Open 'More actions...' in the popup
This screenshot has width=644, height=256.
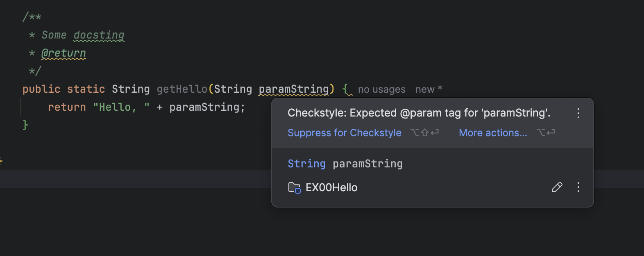(493, 133)
